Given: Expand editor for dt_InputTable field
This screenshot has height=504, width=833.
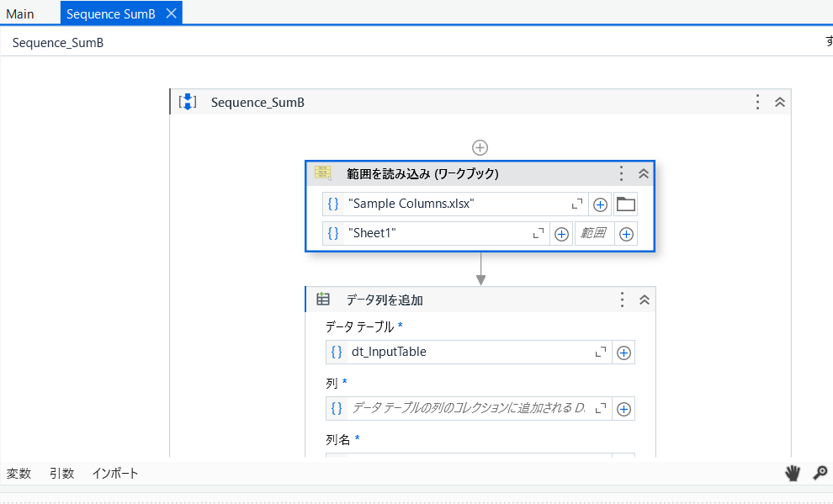Looking at the screenshot, I should (600, 352).
